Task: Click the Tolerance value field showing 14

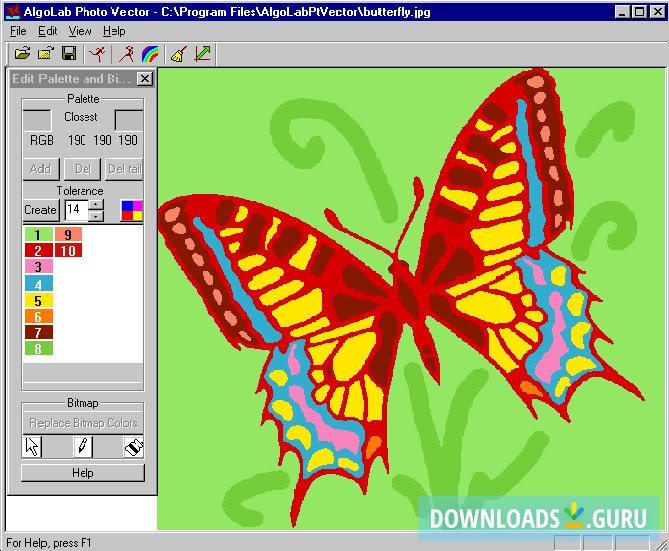Action: click(76, 210)
